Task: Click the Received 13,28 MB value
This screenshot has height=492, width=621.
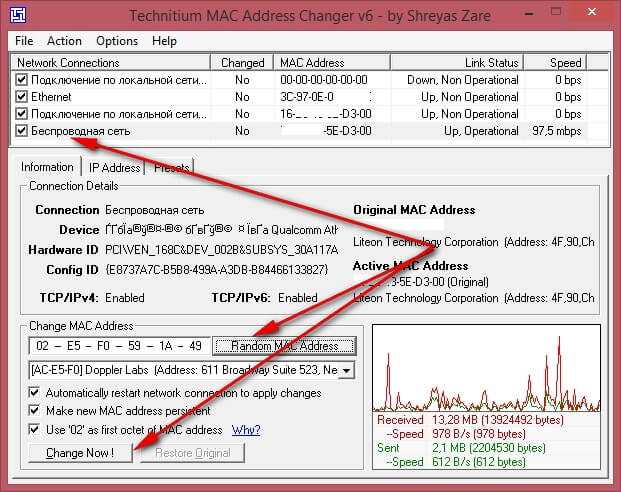Action: point(497,420)
